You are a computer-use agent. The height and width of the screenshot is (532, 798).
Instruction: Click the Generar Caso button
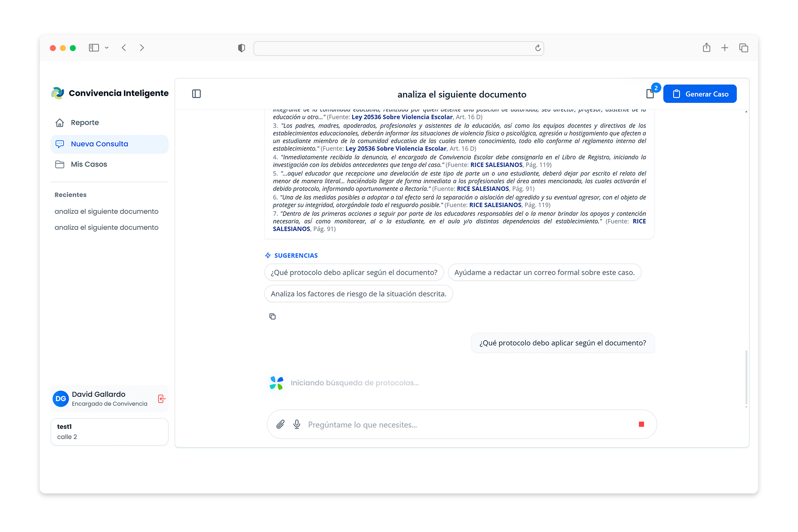(700, 94)
